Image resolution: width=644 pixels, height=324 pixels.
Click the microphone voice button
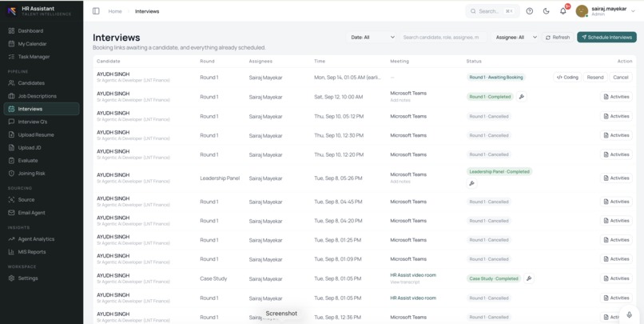[629, 315]
